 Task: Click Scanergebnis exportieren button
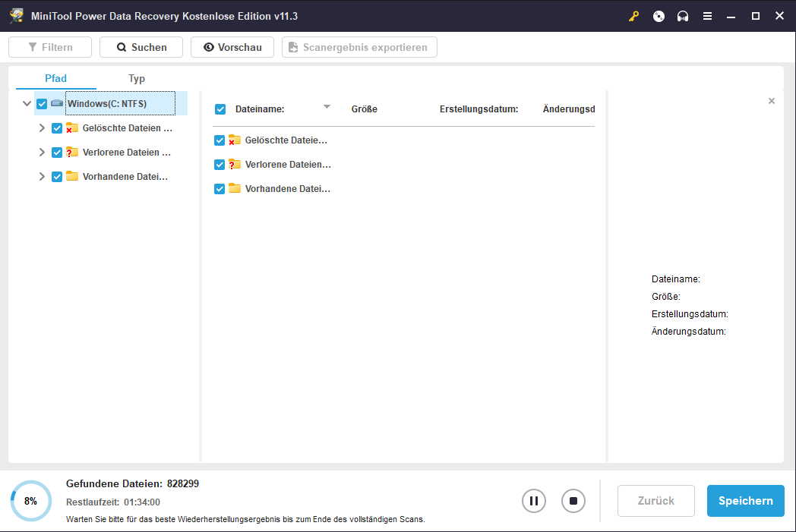pyautogui.click(x=359, y=47)
